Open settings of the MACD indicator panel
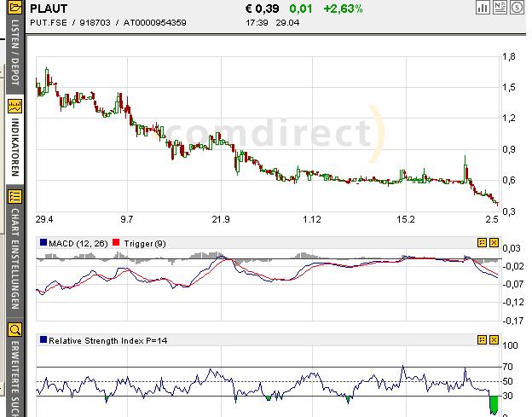532x417 pixels. click(x=482, y=243)
